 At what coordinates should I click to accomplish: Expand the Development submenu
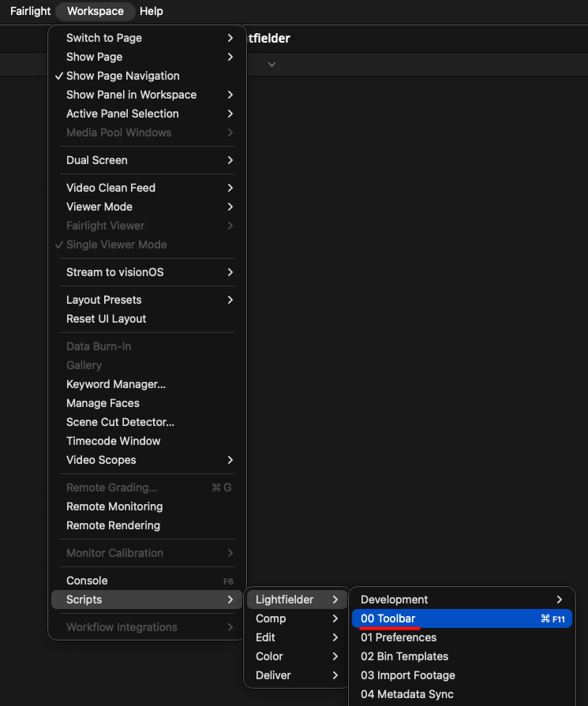[462, 600]
